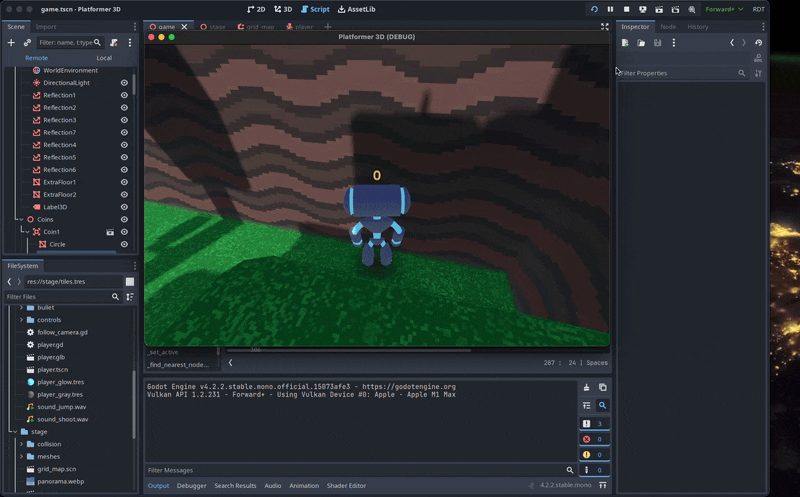Hide the Label3D node
Screen dimensions: 800x497
click(x=125, y=207)
